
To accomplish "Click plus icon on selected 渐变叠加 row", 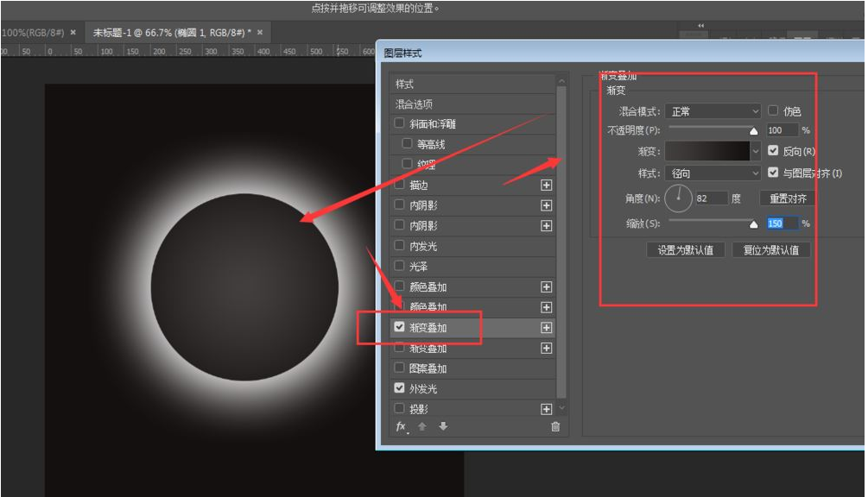I will tap(547, 328).
